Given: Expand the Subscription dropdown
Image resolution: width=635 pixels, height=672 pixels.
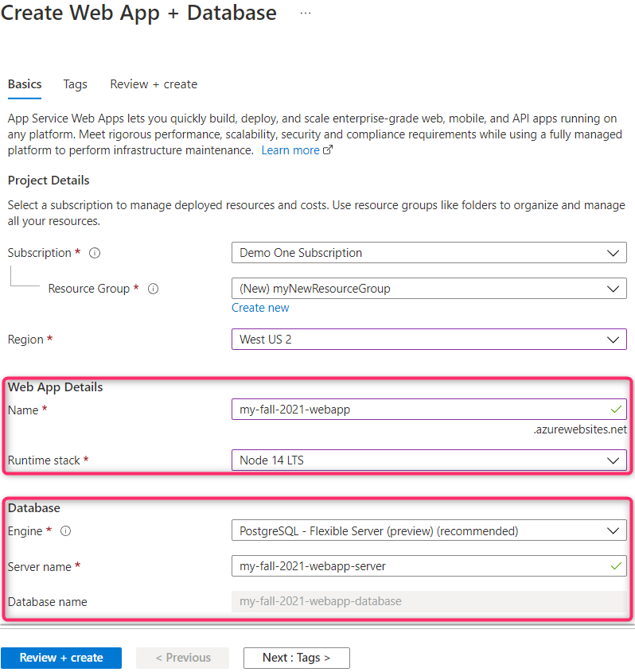Looking at the screenshot, I should click(429, 253).
